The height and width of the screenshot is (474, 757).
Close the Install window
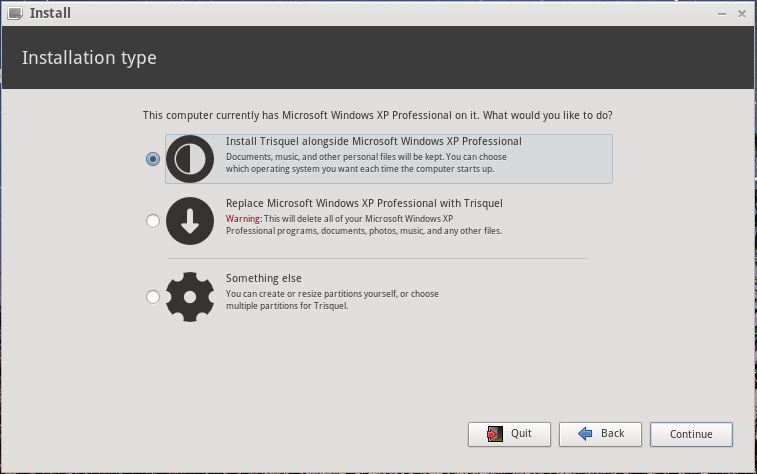742,14
